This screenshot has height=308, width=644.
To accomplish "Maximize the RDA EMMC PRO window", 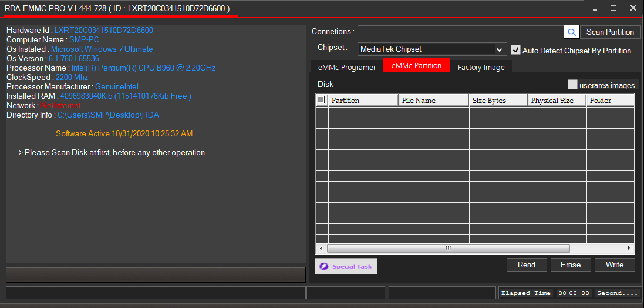I will [x=613, y=8].
